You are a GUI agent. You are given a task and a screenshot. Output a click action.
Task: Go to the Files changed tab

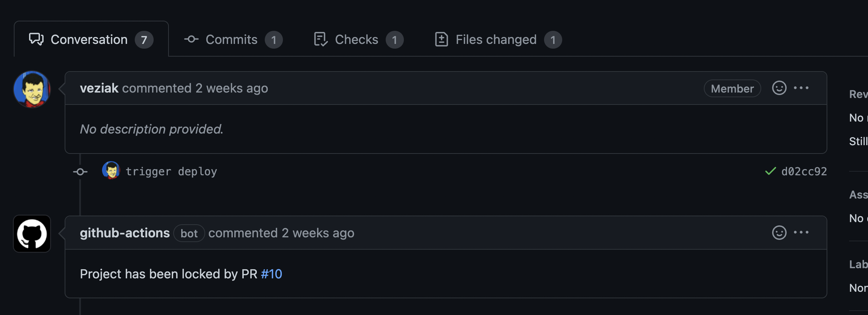(496, 40)
